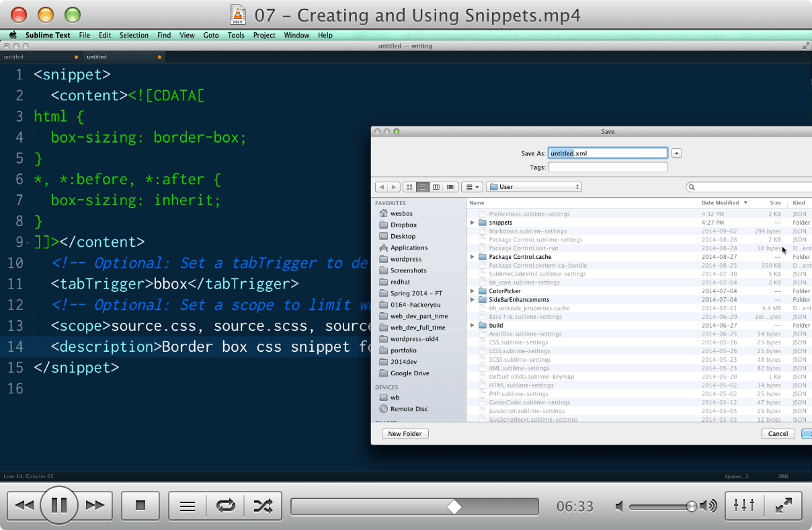This screenshot has width=812, height=530.
Task: Expand the Package Control.cache folder
Action: click(x=471, y=256)
